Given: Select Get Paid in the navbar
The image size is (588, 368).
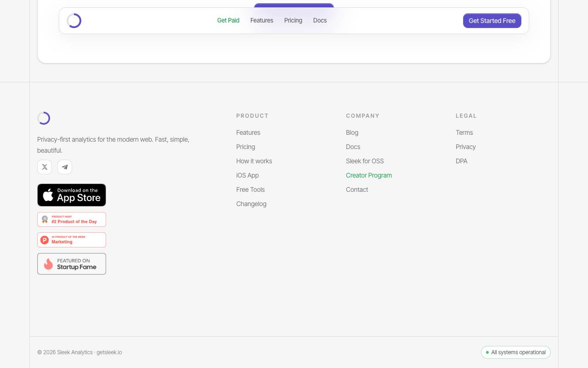Looking at the screenshot, I should [x=228, y=20].
